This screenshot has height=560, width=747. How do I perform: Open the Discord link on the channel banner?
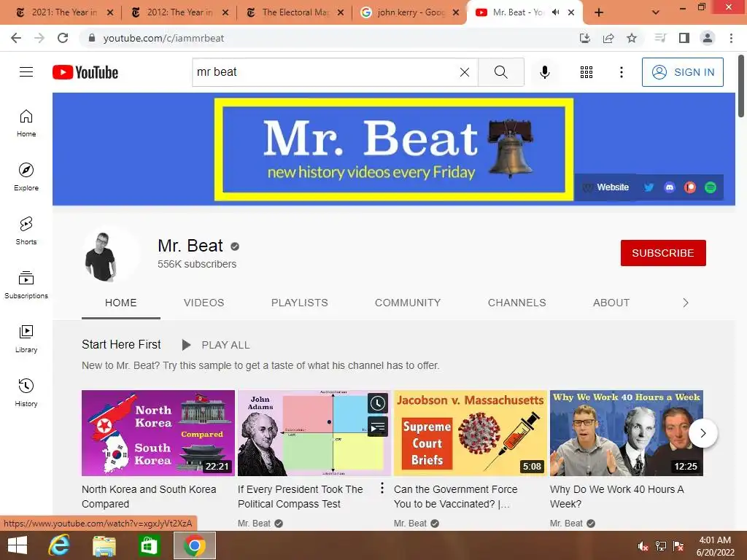click(670, 187)
